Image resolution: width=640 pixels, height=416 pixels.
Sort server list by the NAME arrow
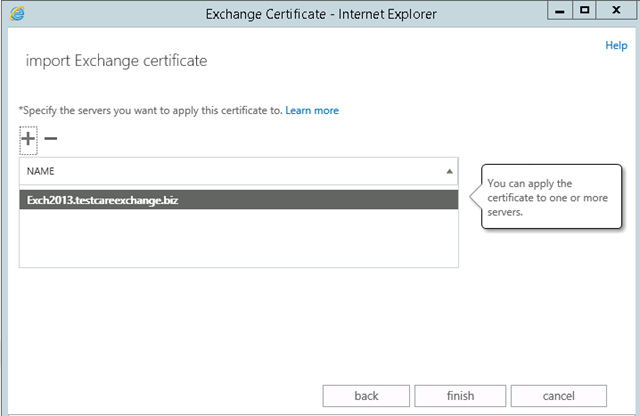click(x=449, y=171)
